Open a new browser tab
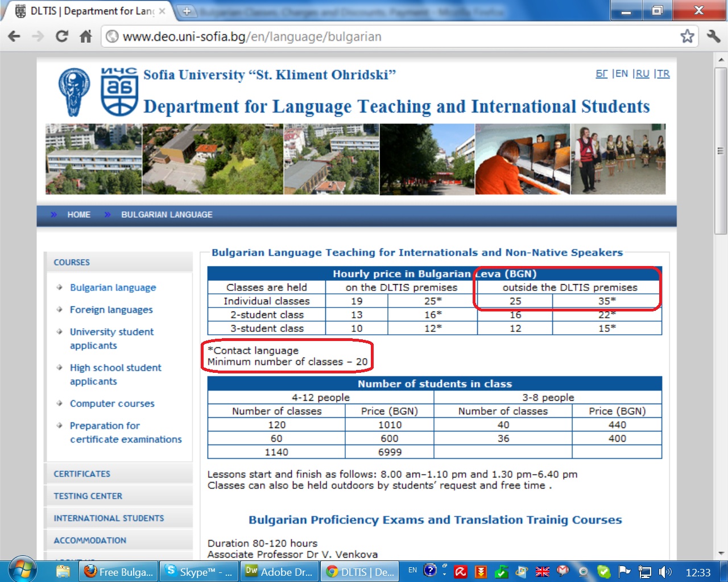This screenshot has height=582, width=728. 185,11
